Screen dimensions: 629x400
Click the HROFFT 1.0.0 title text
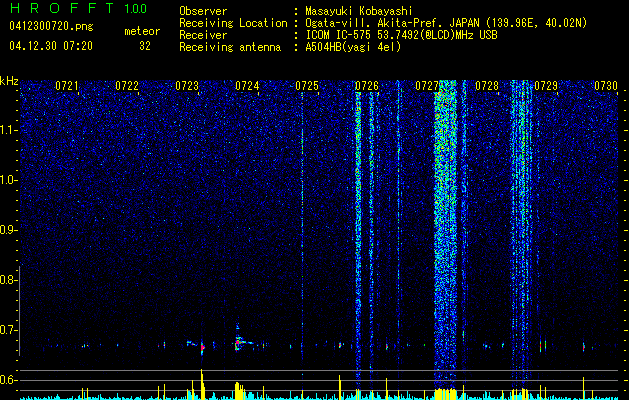pyautogui.click(x=78, y=8)
